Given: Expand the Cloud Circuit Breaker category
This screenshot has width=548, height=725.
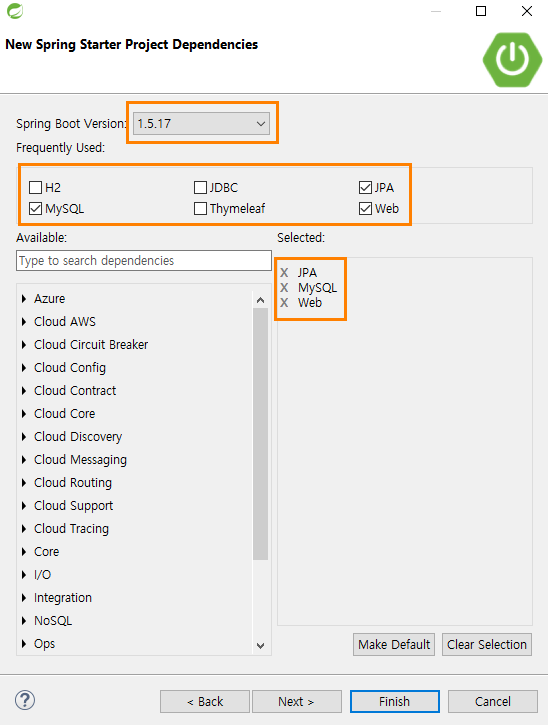Looking at the screenshot, I should [24, 345].
